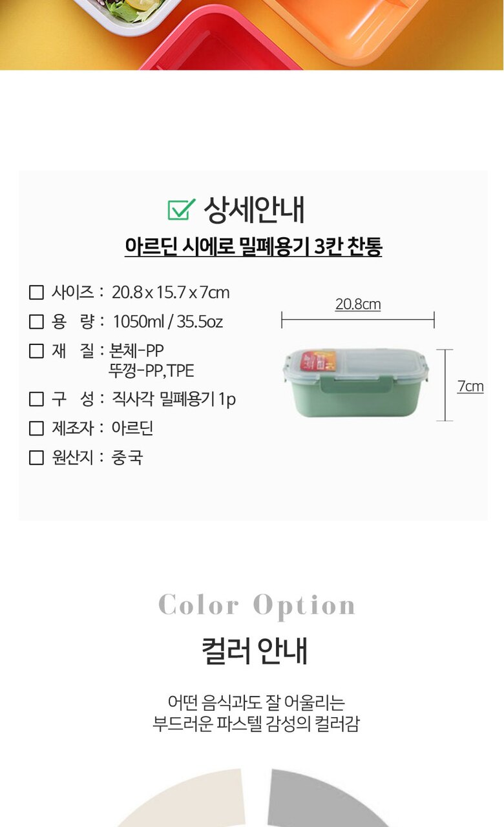
Task: Click the Color Option heading
Action: coord(257,605)
